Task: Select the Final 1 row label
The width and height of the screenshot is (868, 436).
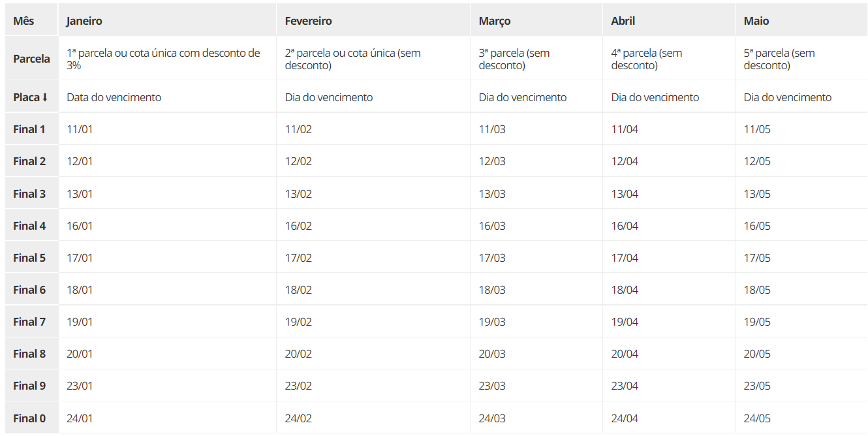Action: click(x=29, y=129)
